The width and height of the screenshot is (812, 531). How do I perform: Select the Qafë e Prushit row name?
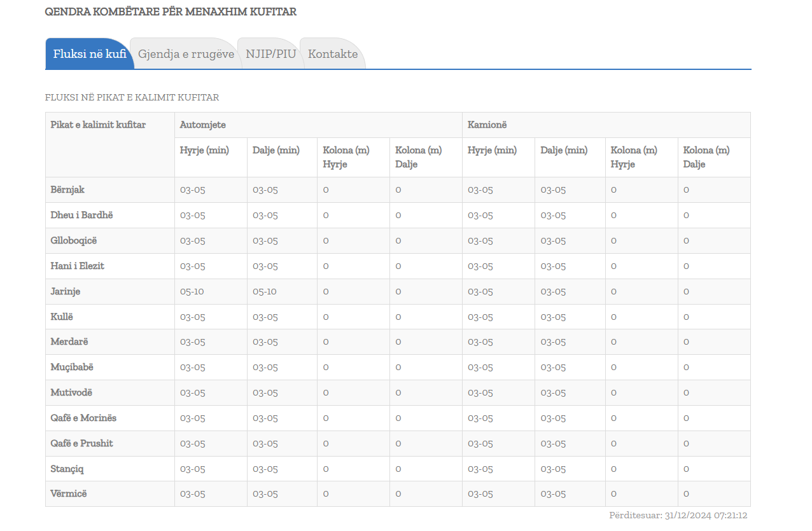click(x=82, y=443)
